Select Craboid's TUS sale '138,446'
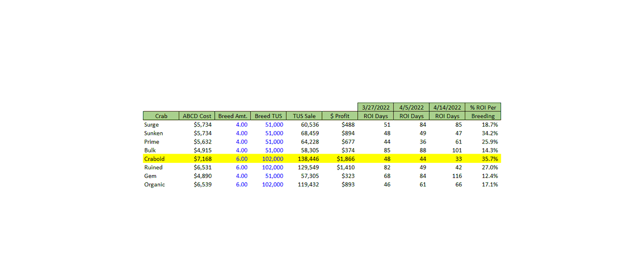644x274 pixels. (308, 159)
